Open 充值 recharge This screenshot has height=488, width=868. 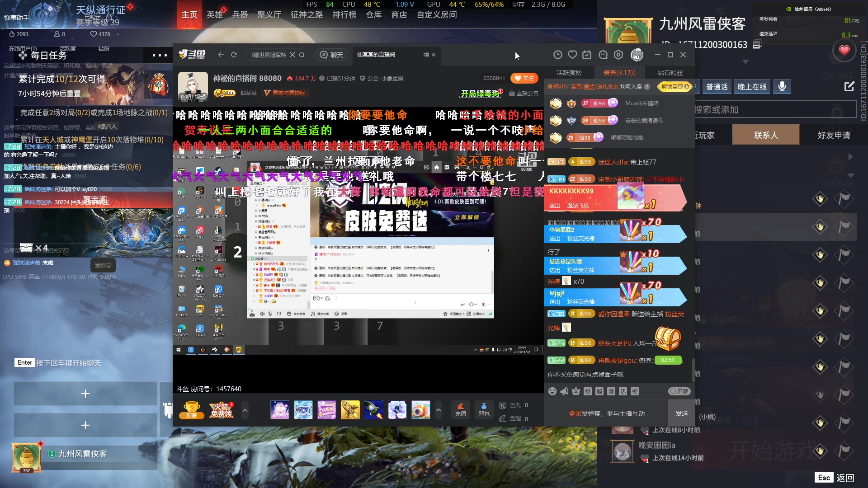tap(460, 409)
